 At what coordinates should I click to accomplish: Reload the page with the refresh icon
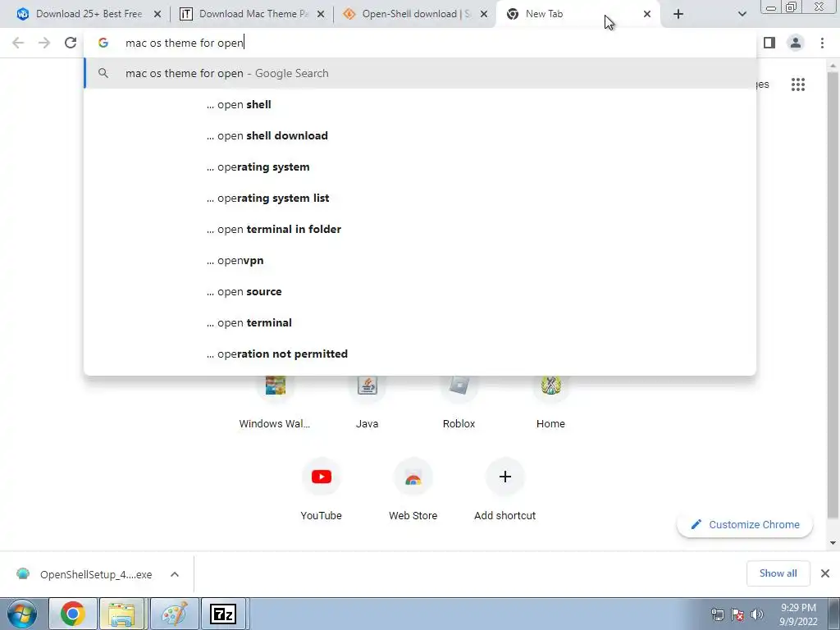click(71, 43)
